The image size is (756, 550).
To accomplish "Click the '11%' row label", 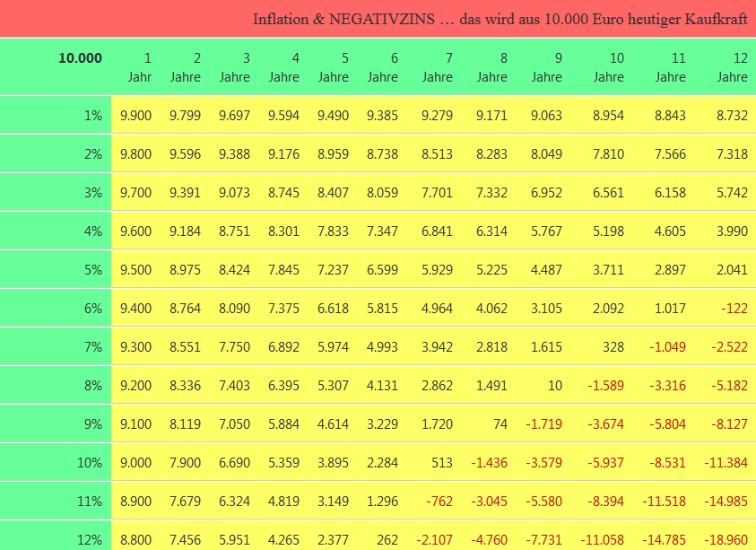I will coord(90,502).
